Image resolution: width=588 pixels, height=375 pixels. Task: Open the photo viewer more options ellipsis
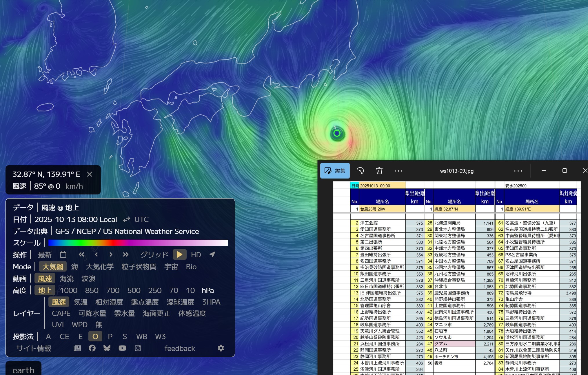398,171
